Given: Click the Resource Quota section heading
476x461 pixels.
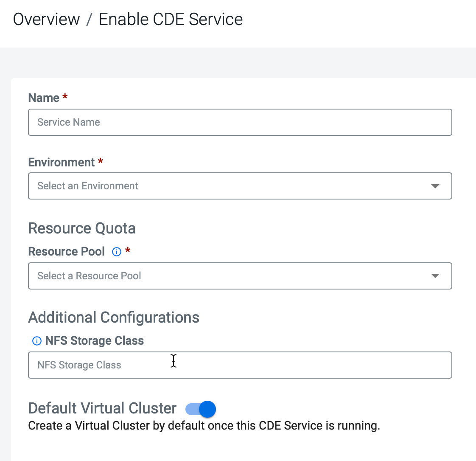Looking at the screenshot, I should (82, 228).
